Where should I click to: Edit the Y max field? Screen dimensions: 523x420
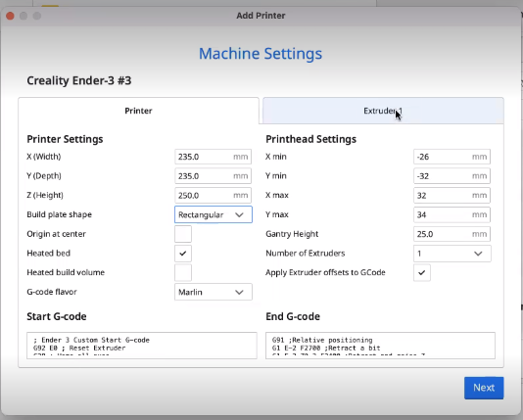point(452,214)
